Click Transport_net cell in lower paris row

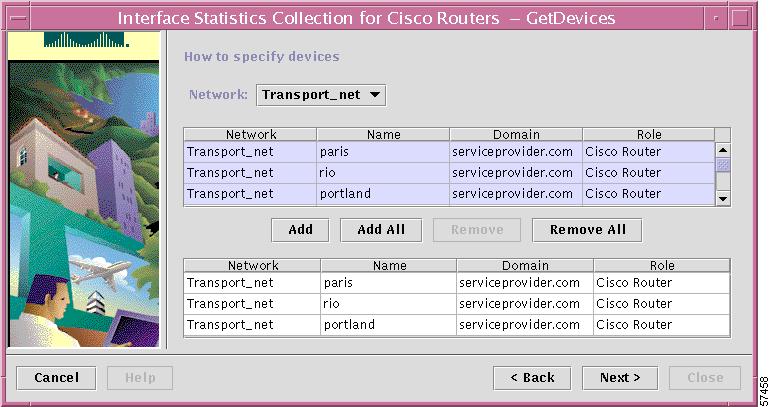coord(252,283)
